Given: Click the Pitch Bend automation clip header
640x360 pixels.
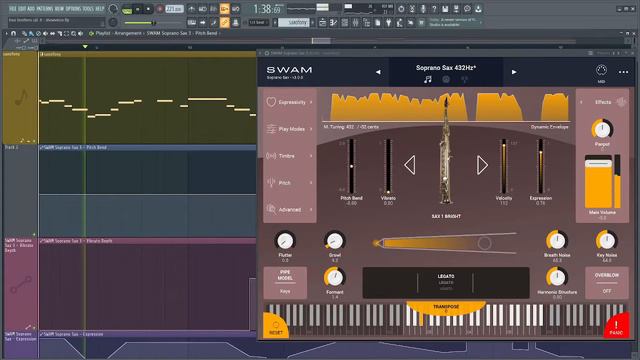Looking at the screenshot, I should pyautogui.click(x=148, y=147).
